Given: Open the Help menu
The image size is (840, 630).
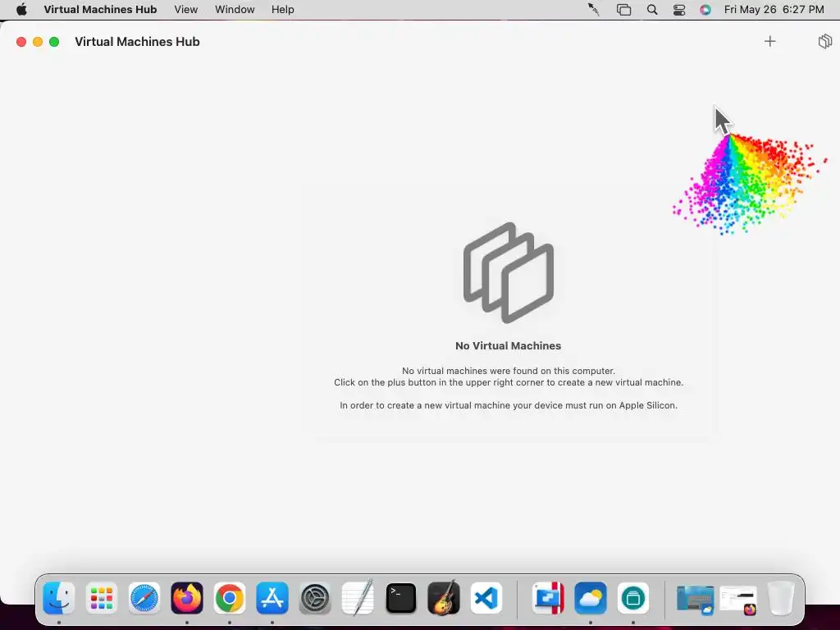Looking at the screenshot, I should [x=282, y=10].
